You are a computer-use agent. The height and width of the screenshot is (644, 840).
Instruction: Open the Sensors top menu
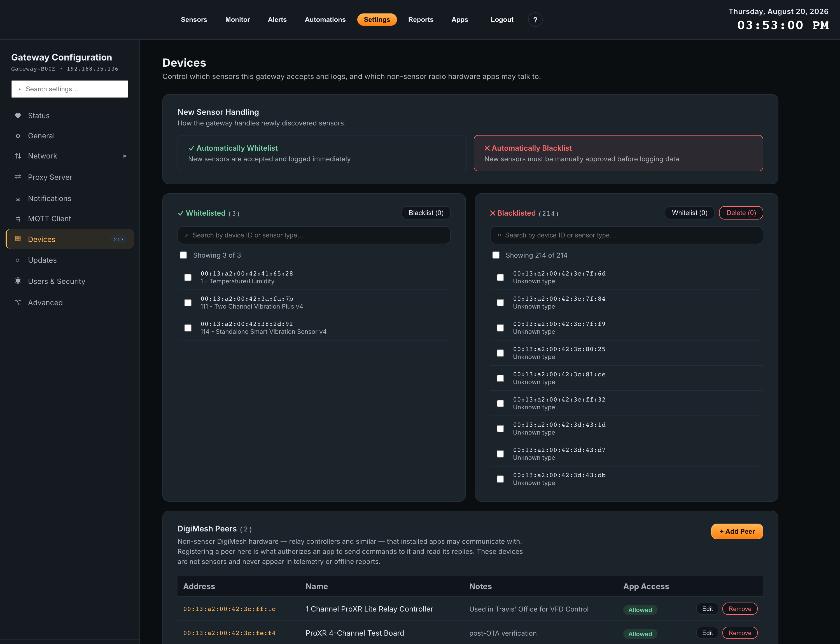[194, 20]
